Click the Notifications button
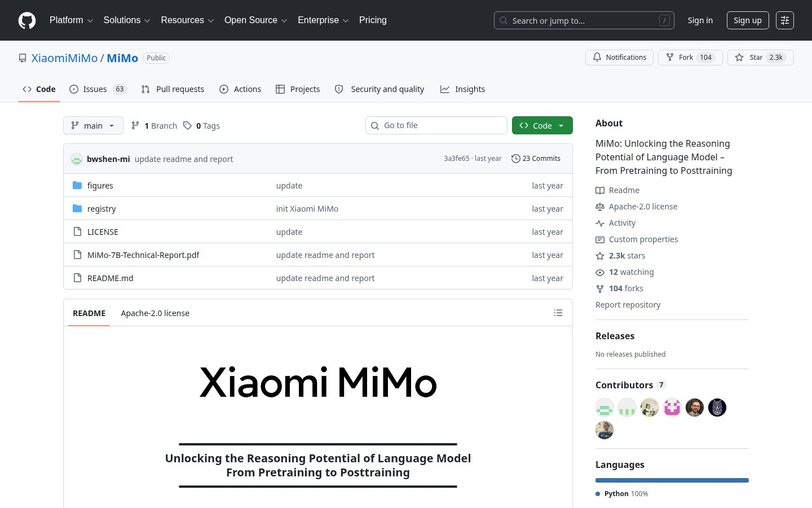This screenshot has width=812, height=508. [619, 58]
